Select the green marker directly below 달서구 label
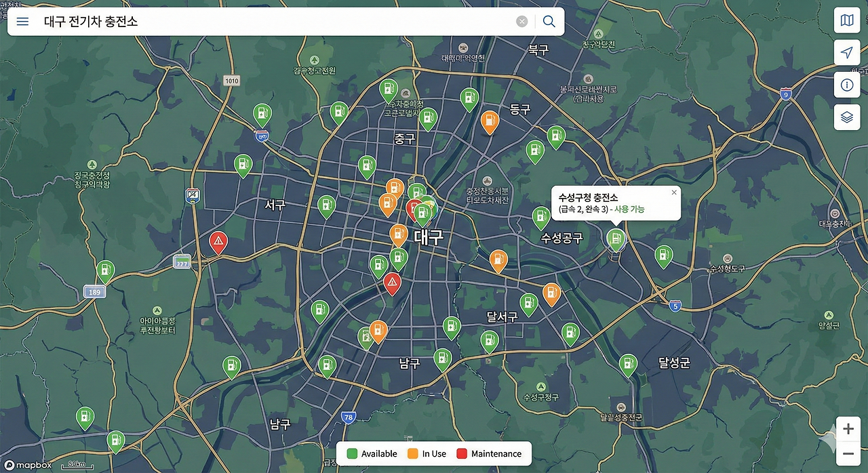 click(490, 341)
